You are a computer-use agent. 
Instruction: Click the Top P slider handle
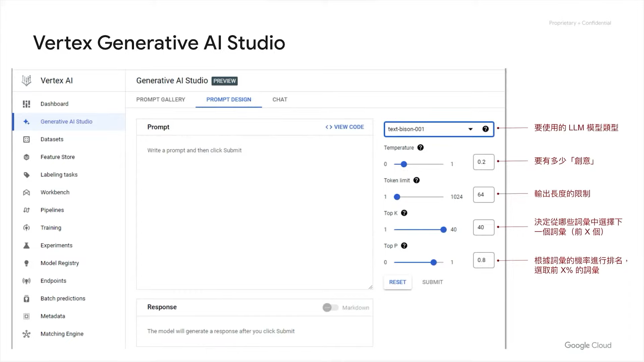(x=433, y=262)
